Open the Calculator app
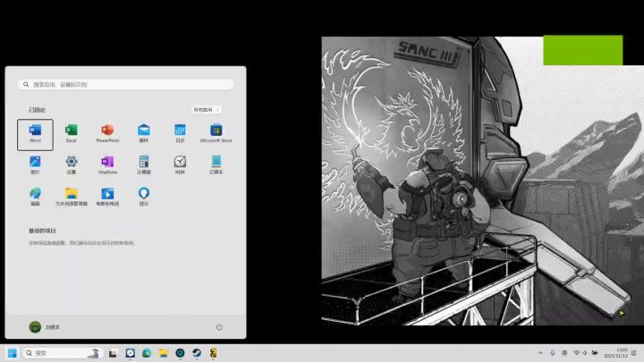 tap(144, 166)
